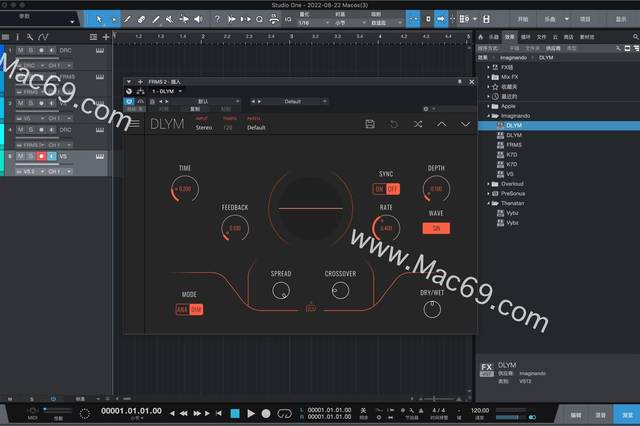Click the question mark help icon
Screen dimensions: 640x426
217,19
